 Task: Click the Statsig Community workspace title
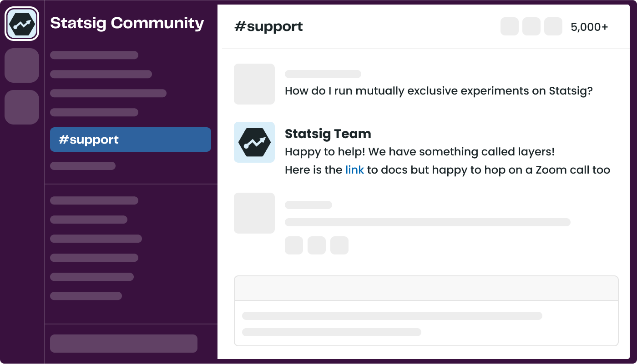127,23
